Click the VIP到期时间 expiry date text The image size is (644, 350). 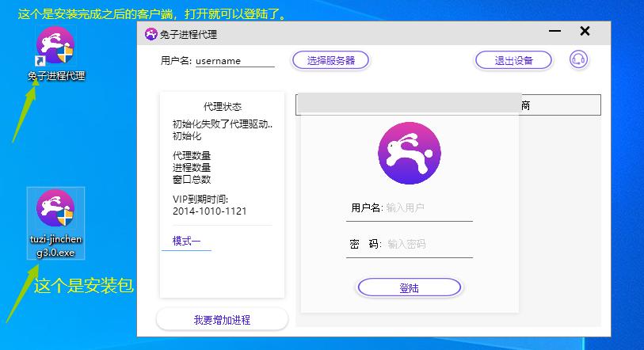click(x=209, y=211)
